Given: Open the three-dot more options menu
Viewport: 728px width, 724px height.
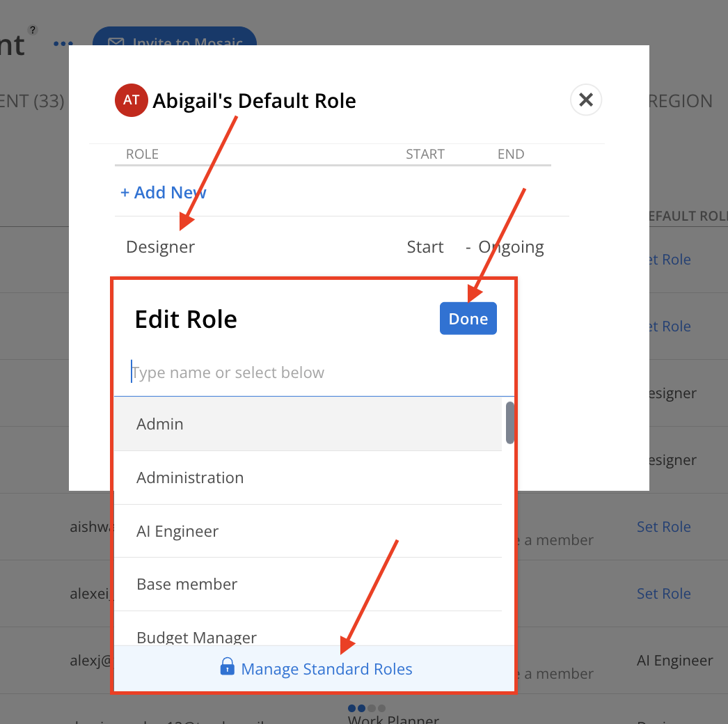Looking at the screenshot, I should (63, 44).
